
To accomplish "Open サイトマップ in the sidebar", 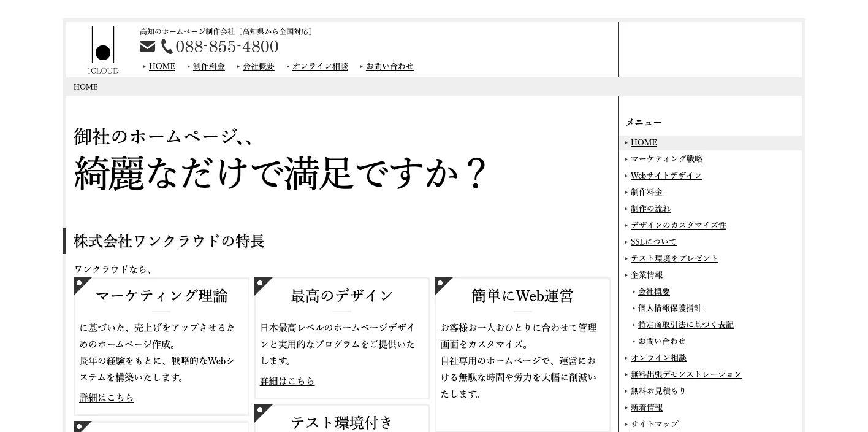I will click(x=655, y=424).
